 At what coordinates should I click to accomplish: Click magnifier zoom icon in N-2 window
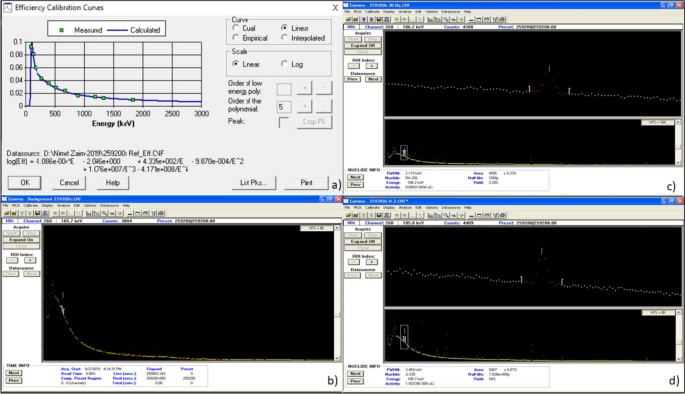(x=446, y=215)
